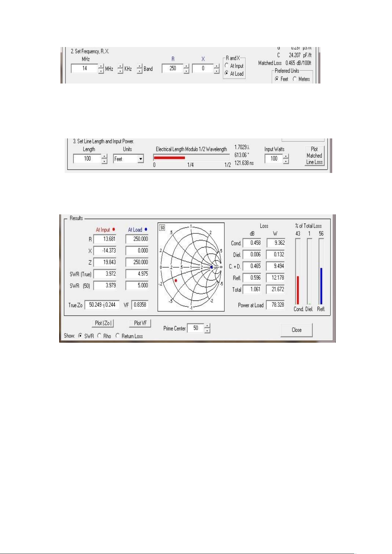Click the red input point on Smith chart
Viewport: 392px width, 554px height.
176,280
